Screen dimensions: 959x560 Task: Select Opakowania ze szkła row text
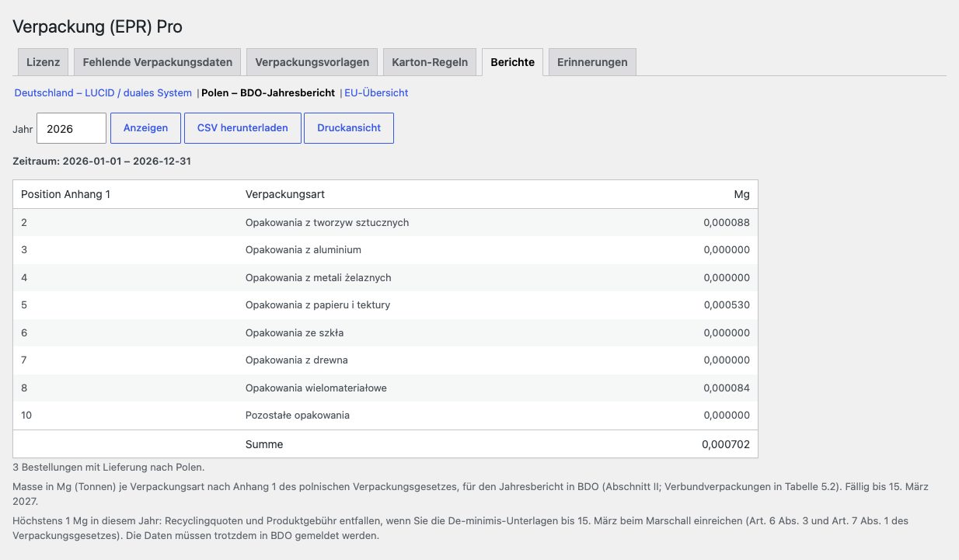click(295, 333)
